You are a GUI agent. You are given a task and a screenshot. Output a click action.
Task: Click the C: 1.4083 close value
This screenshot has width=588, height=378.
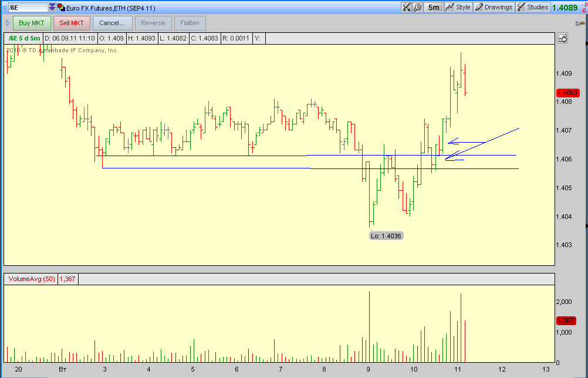coord(204,38)
